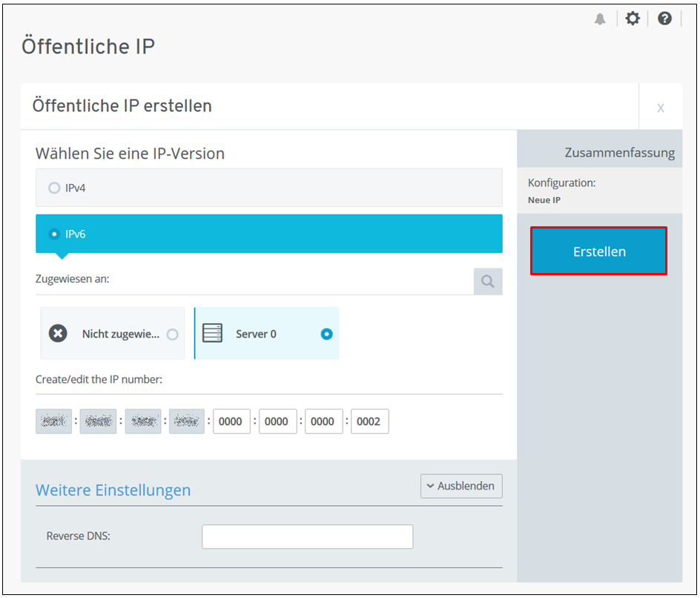Click the not-assigned X circle icon
Viewport: 700px width, 598px height.
(x=58, y=334)
